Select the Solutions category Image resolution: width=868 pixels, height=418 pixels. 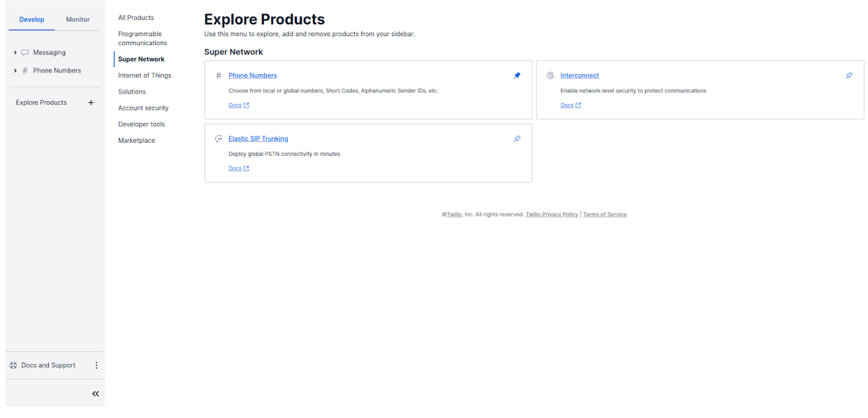tap(132, 92)
